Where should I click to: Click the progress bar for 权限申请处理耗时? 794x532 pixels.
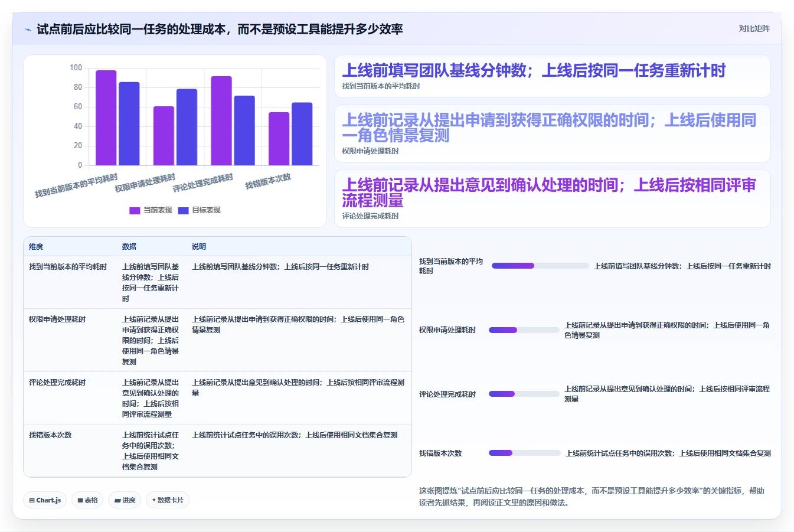[x=524, y=330]
